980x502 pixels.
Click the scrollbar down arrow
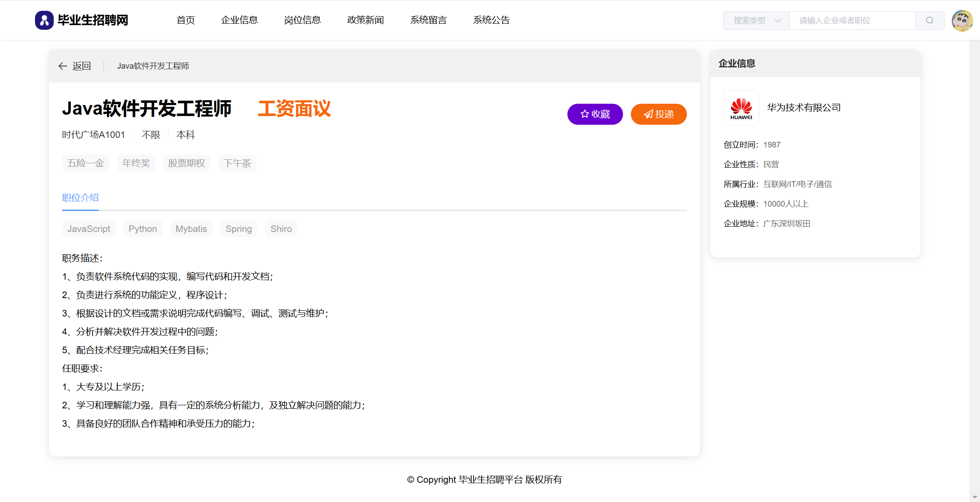click(974, 497)
